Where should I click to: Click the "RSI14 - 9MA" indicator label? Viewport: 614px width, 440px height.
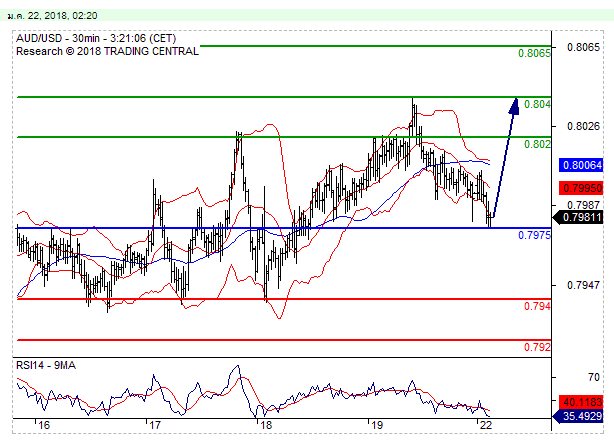click(x=46, y=365)
